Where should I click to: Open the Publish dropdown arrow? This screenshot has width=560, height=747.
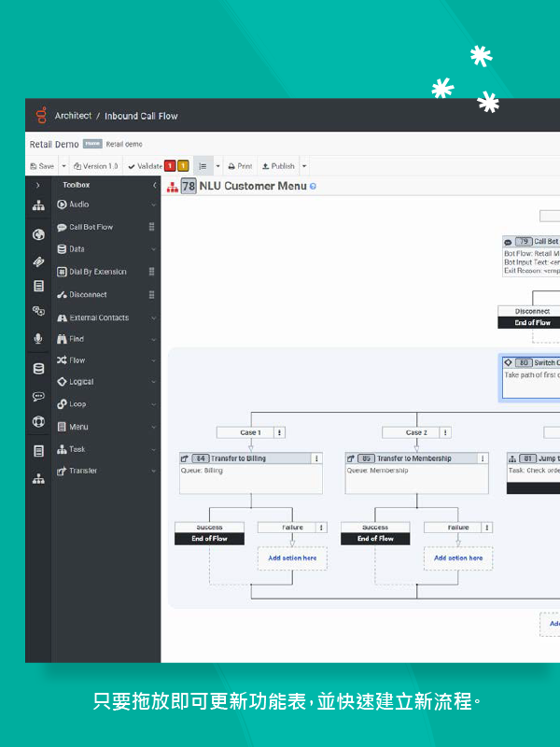point(304,166)
